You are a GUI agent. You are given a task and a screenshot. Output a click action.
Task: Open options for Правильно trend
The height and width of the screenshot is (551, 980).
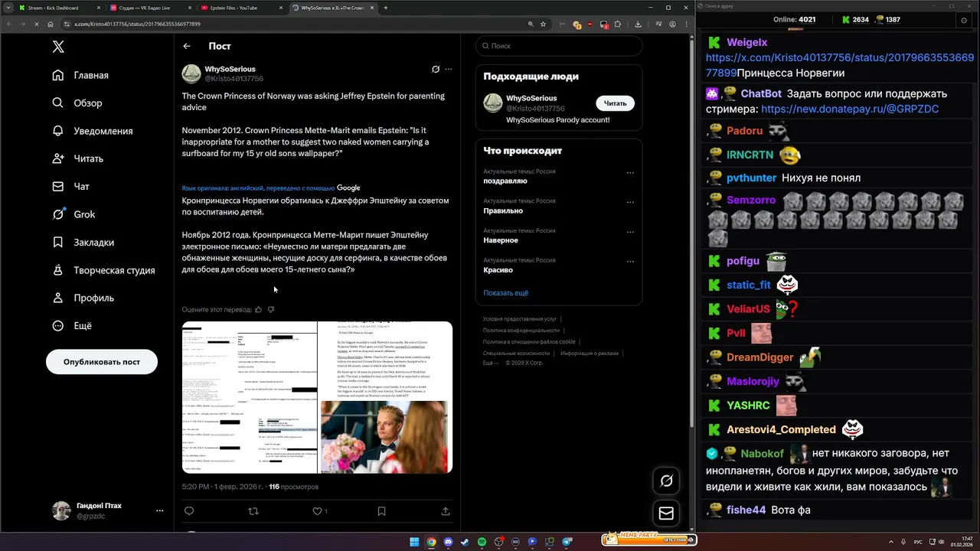[630, 203]
